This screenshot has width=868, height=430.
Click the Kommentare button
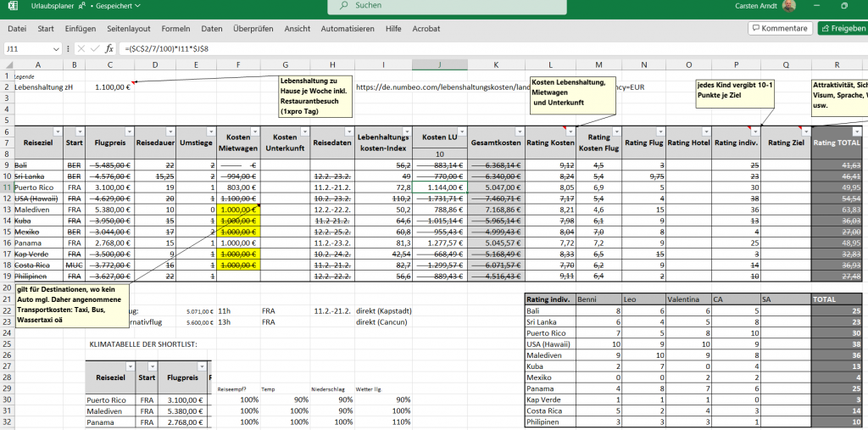(x=778, y=28)
